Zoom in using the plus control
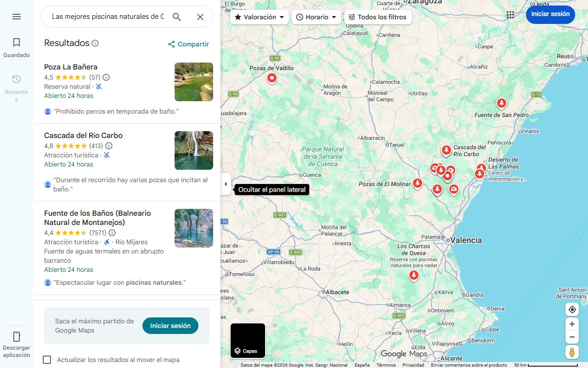This screenshot has height=368, width=588. (572, 324)
